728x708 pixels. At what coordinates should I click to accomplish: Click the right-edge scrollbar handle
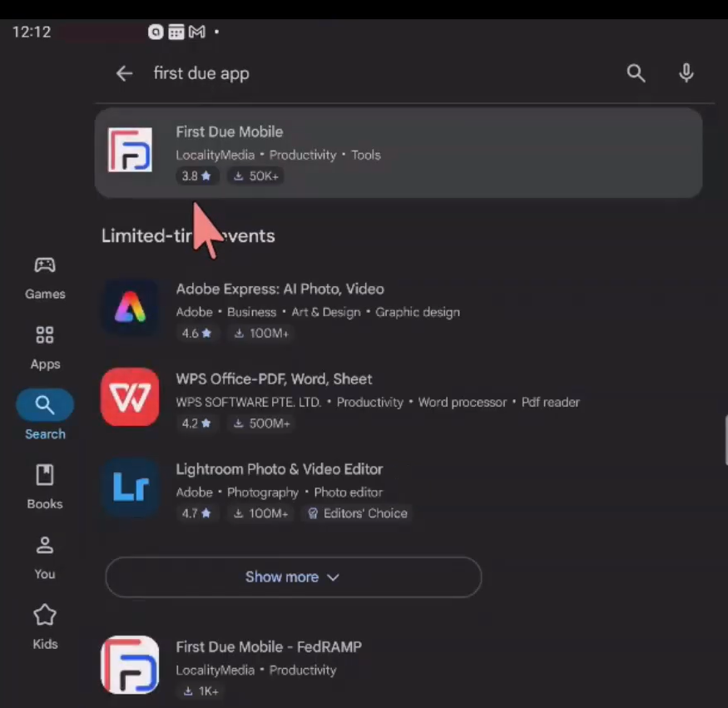click(x=726, y=439)
